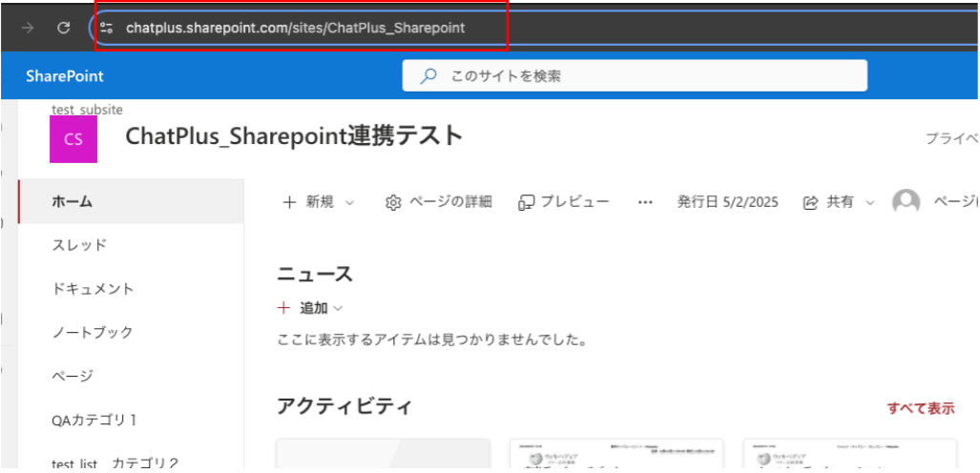Click the ChatPlus_Sharepoint連携テスト site title
The image size is (980, 473).
(294, 135)
